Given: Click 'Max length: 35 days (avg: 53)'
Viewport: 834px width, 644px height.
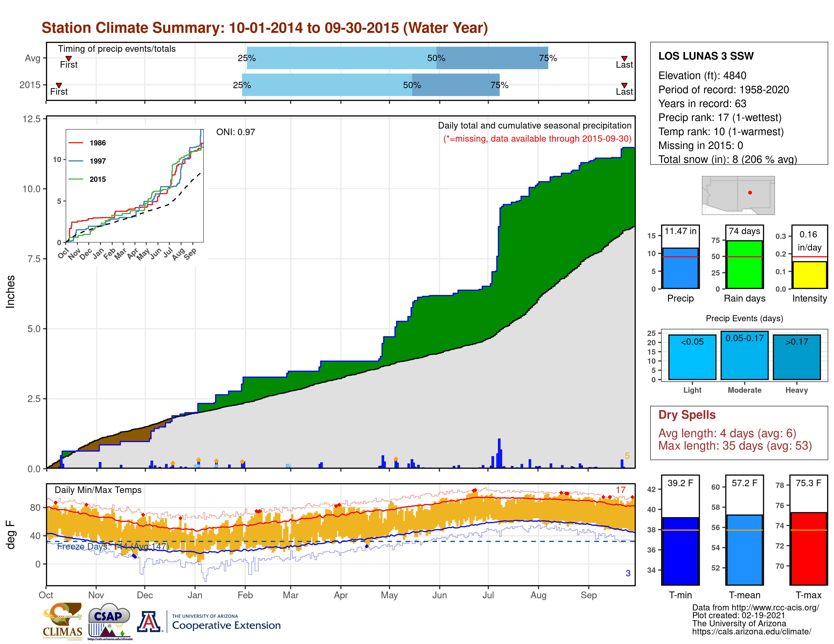Looking at the screenshot, I should point(735,445).
